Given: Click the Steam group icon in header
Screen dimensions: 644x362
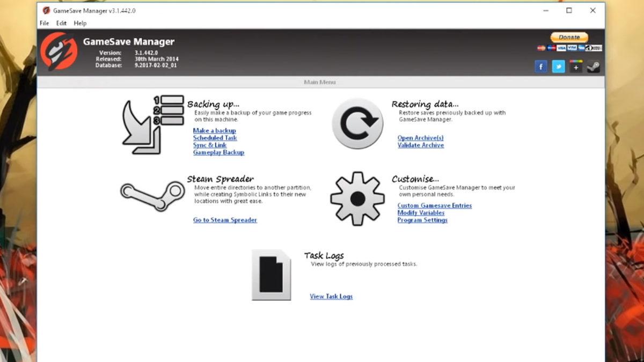Looking at the screenshot, I should pyautogui.click(x=593, y=67).
